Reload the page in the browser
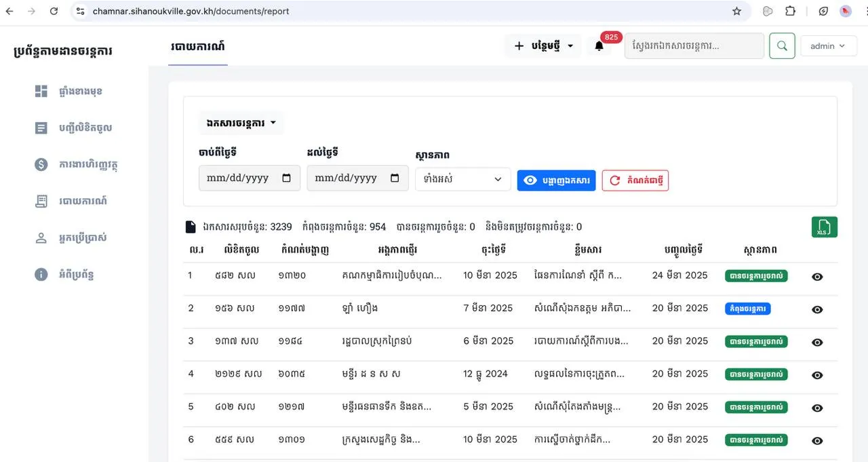 coord(54,11)
